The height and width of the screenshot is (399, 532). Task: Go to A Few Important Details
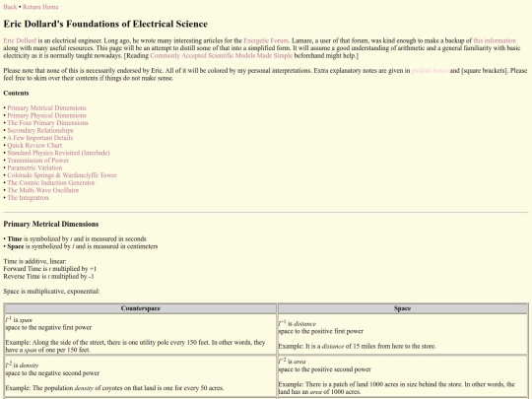[40, 138]
